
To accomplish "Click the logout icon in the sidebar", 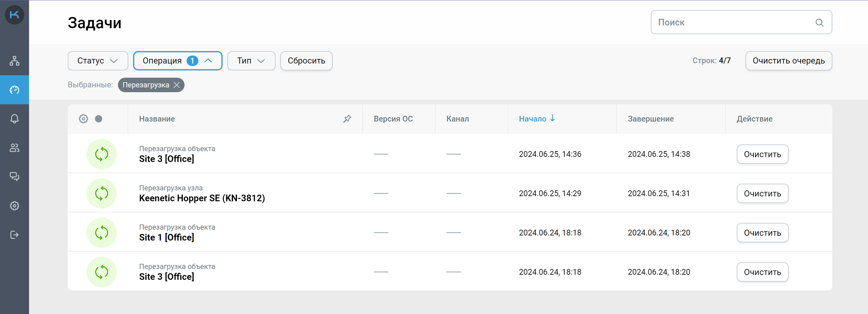I will (14, 235).
